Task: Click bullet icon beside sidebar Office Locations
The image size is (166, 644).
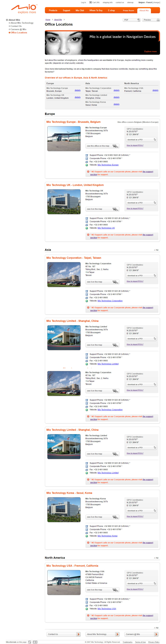Action: pyautogui.click(x=10, y=33)
